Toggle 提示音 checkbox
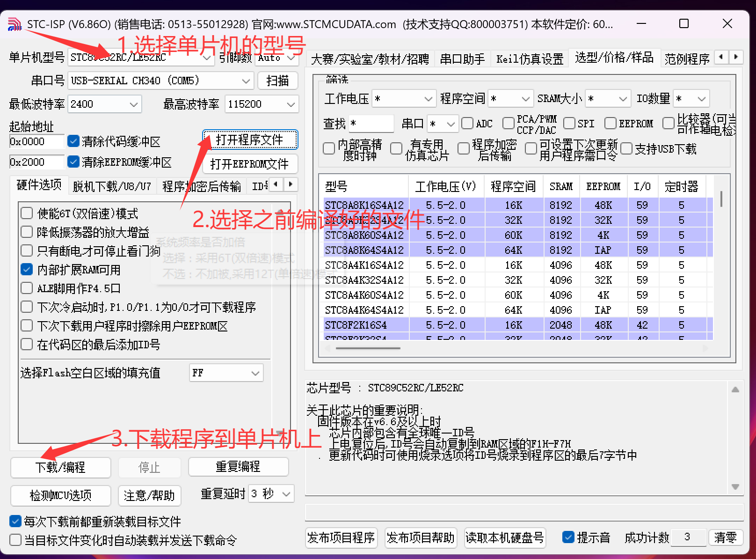The height and width of the screenshot is (559, 756). [x=568, y=537]
